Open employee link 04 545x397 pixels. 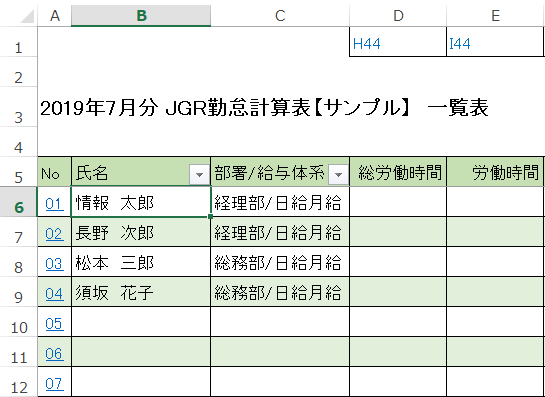(55, 293)
